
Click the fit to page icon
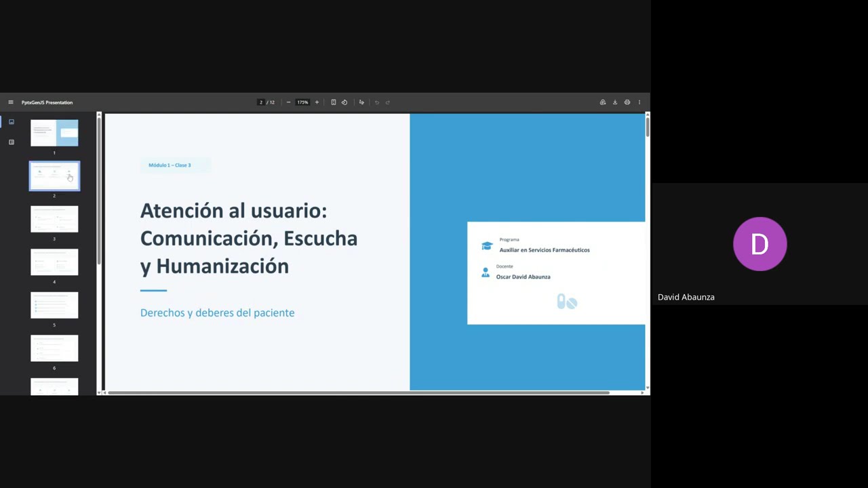[333, 102]
